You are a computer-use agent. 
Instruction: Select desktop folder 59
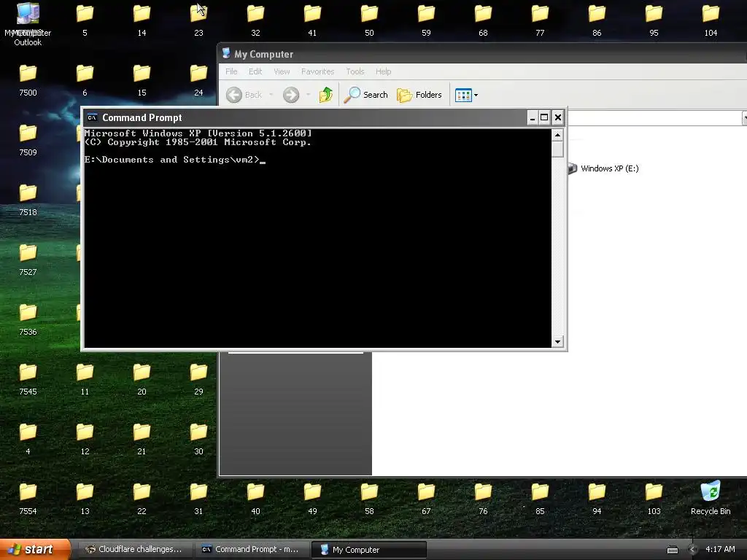(426, 21)
